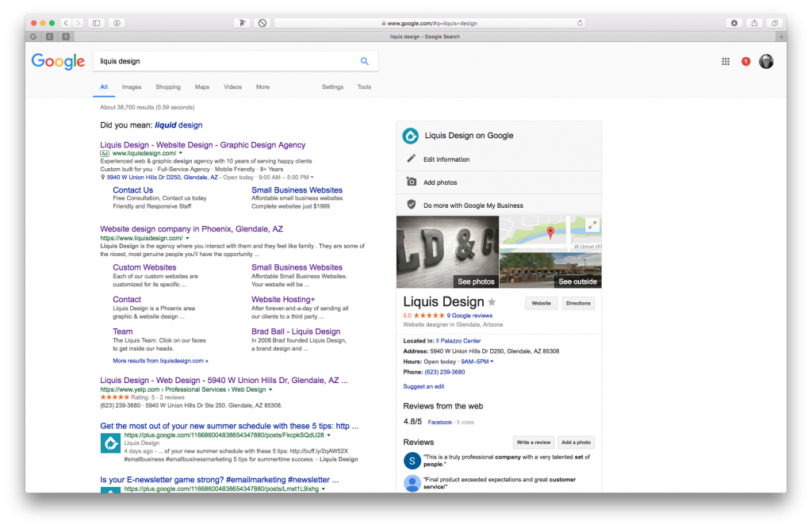Open the ad Contact Us sitelink
This screenshot has height=529, width=812.
(x=133, y=190)
